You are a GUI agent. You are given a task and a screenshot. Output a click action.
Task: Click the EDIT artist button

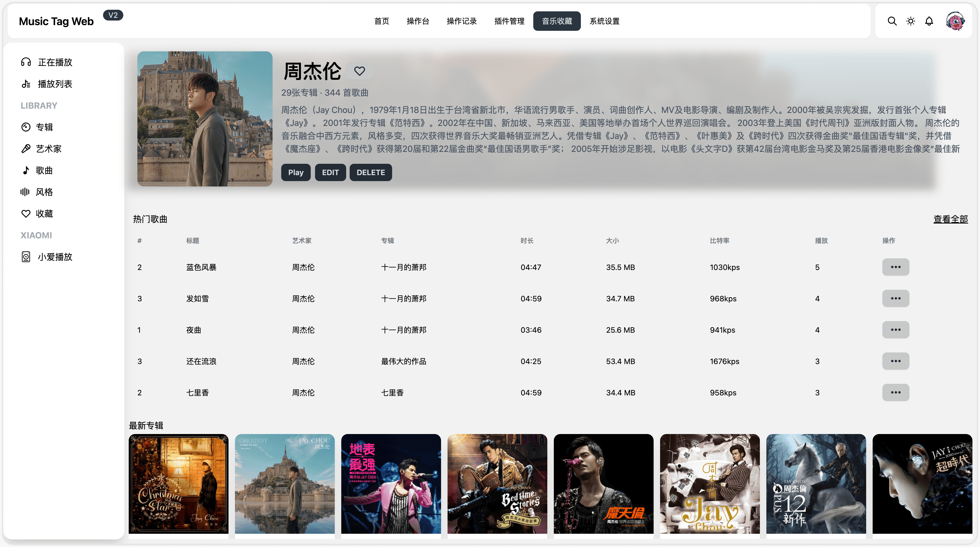(330, 173)
